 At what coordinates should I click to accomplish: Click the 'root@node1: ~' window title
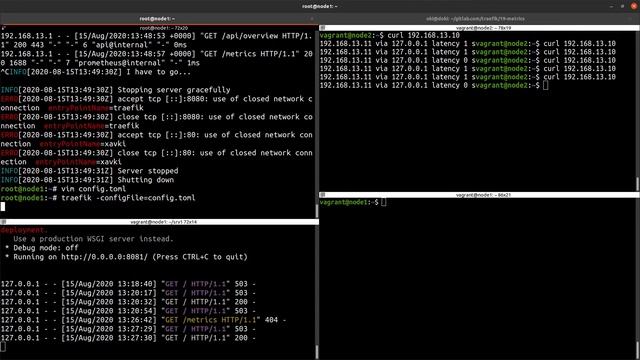320,6
